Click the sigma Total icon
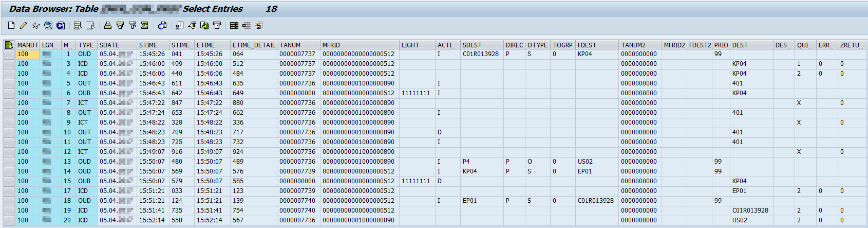The image size is (868, 228). pos(145,25)
